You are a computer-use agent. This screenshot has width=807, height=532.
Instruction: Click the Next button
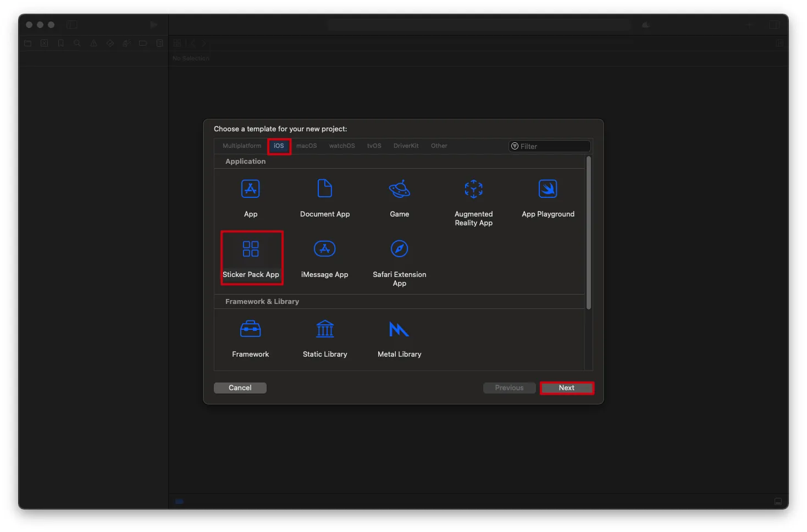click(x=567, y=388)
